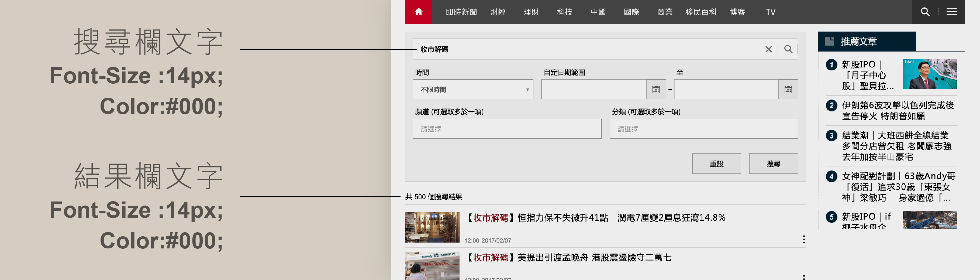Click the start date input field
Image resolution: width=980 pixels, height=280 pixels.
point(593,90)
